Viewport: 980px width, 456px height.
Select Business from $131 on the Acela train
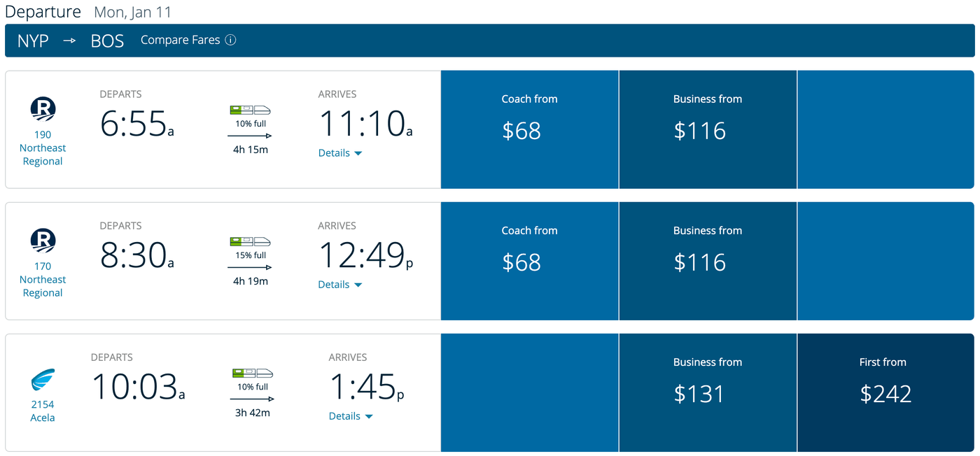[708, 392]
